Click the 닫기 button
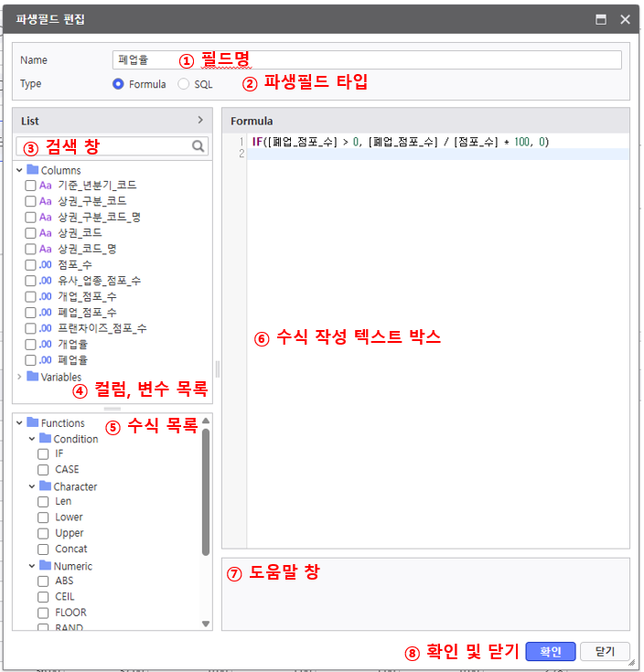 (605, 652)
